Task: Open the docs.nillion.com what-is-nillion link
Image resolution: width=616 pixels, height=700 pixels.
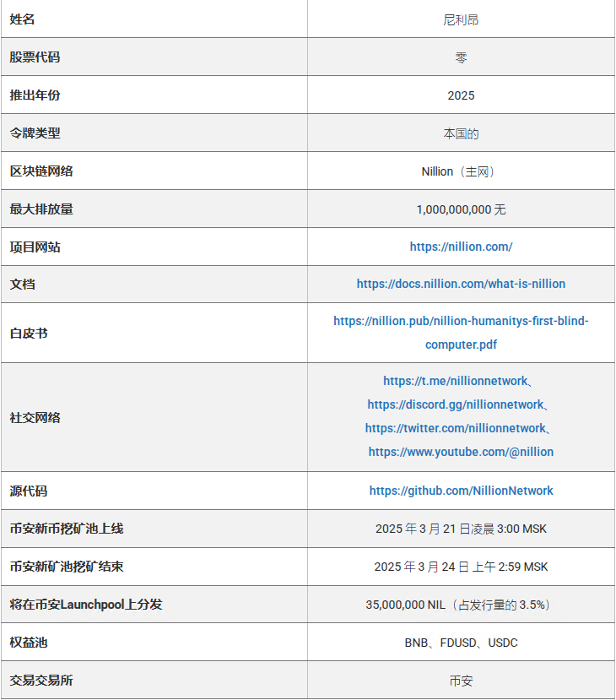Action: coord(461,284)
